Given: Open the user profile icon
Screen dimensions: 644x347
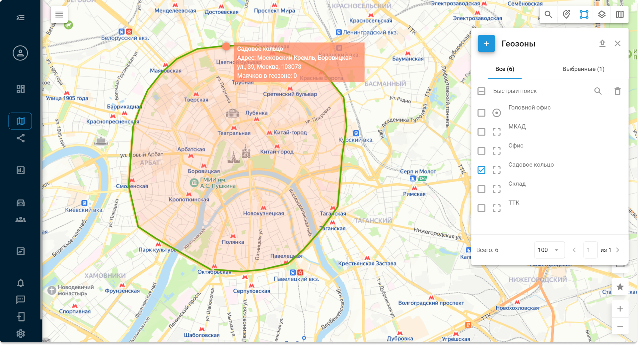Looking at the screenshot, I should pyautogui.click(x=20, y=53).
